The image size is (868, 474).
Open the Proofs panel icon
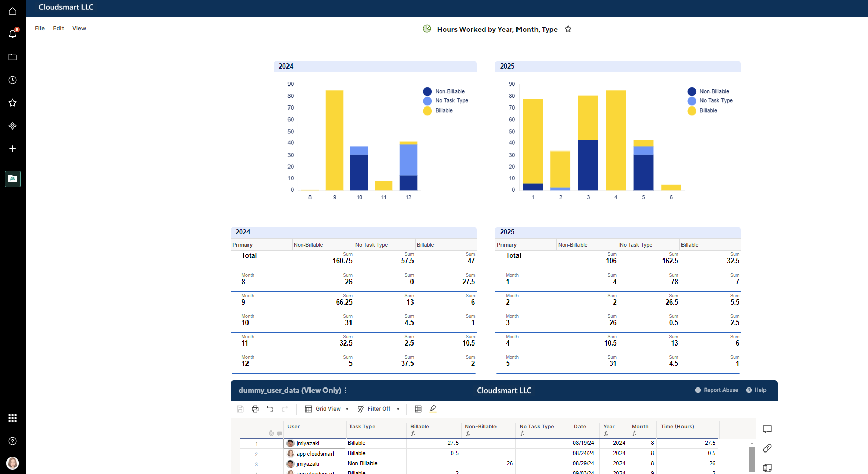coord(767,468)
